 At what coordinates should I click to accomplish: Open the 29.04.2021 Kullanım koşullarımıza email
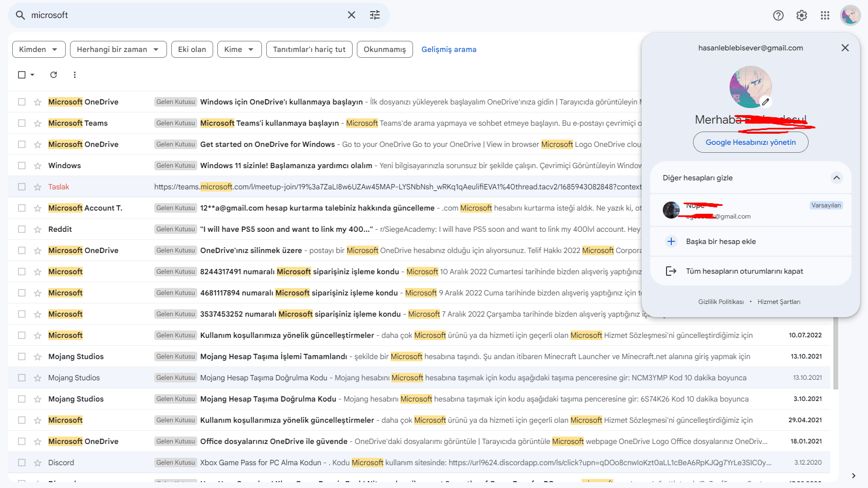(x=419, y=420)
